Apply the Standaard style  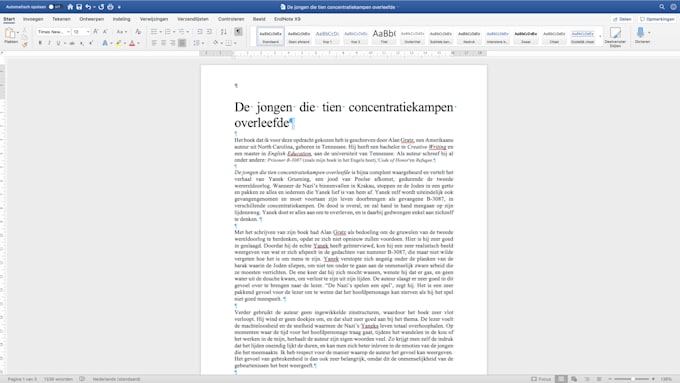tap(271, 36)
